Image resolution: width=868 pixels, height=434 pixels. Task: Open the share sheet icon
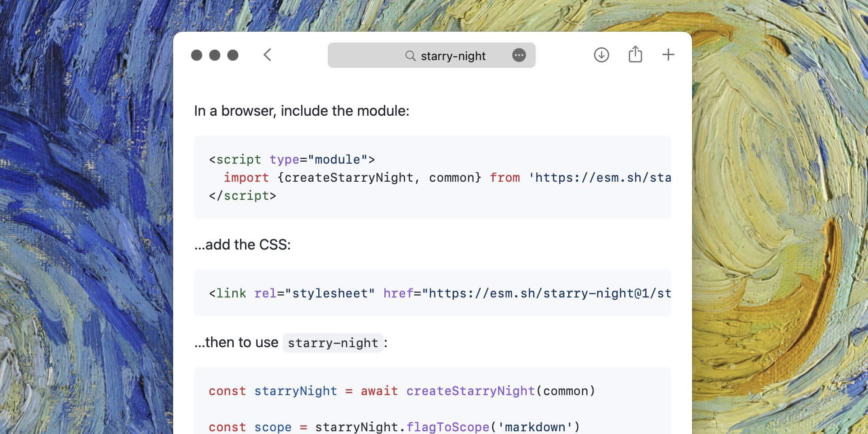point(635,54)
